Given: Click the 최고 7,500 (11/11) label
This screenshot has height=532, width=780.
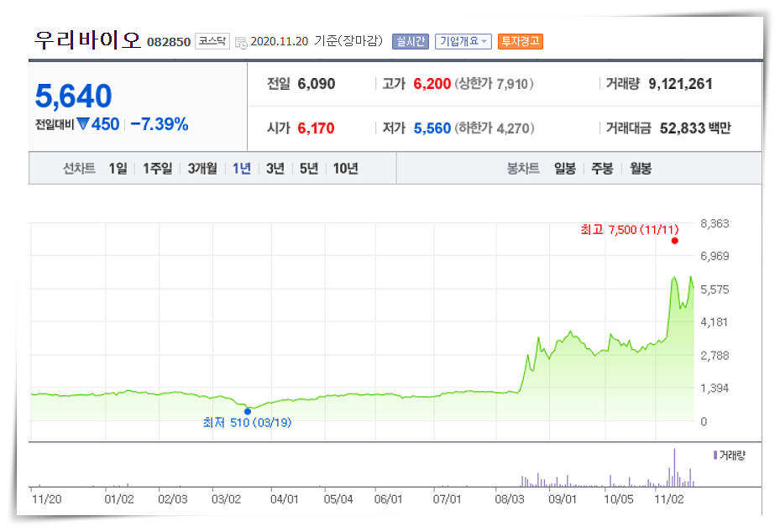Looking at the screenshot, I should pos(630,230).
